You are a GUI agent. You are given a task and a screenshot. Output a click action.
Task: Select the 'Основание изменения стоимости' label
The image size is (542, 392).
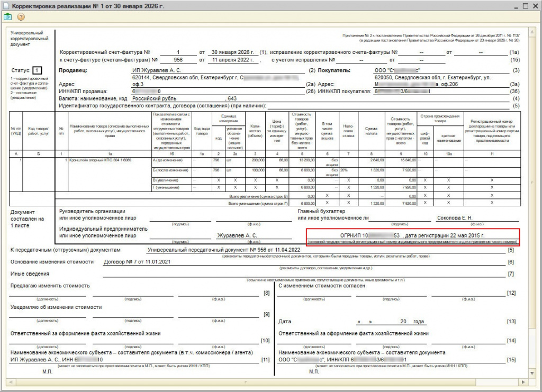pos(52,262)
